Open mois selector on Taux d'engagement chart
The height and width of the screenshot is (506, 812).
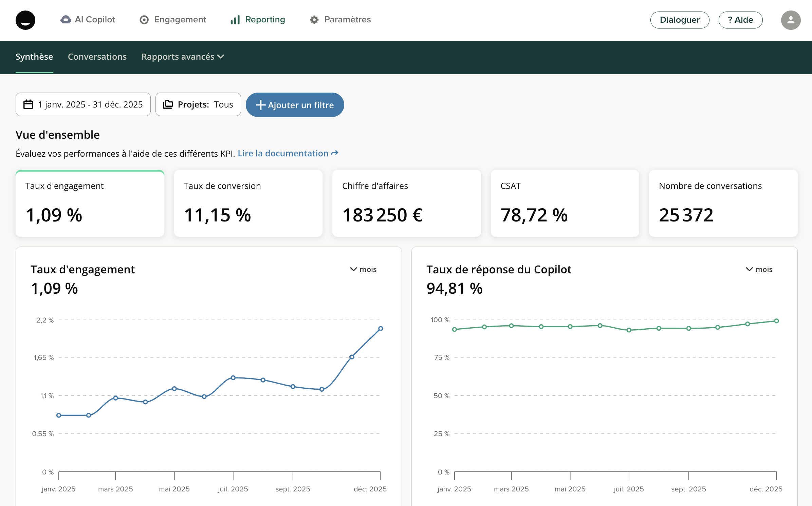[363, 269]
